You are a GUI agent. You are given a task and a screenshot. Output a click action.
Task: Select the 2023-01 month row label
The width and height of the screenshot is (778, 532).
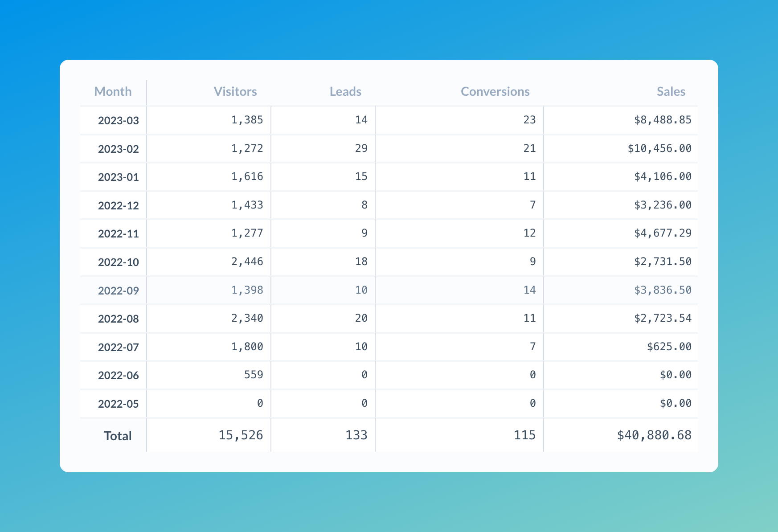click(119, 177)
